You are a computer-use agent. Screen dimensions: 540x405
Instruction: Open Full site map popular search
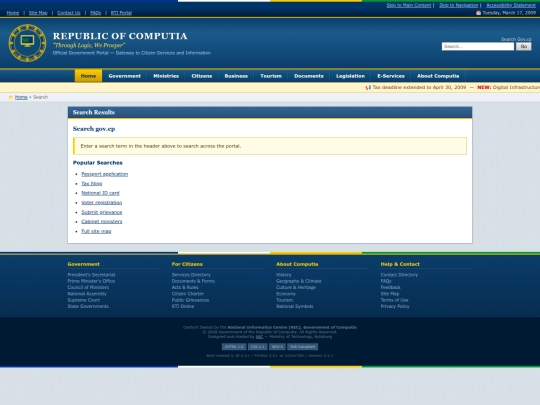96,231
